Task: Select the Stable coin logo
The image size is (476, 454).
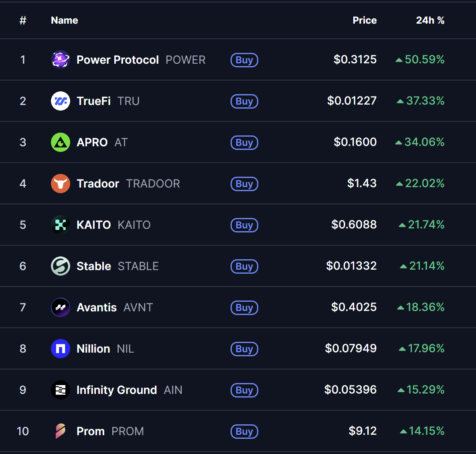Action: click(x=61, y=266)
